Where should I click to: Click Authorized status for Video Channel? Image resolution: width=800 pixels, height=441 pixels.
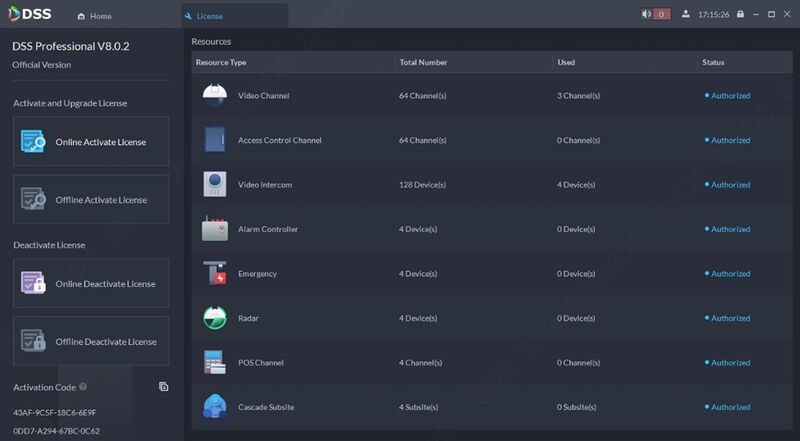[x=728, y=95]
